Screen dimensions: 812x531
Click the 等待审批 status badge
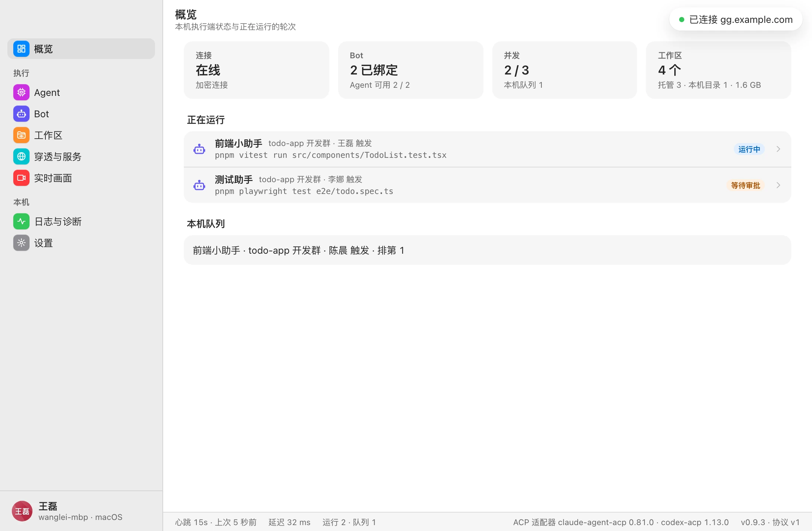(746, 185)
